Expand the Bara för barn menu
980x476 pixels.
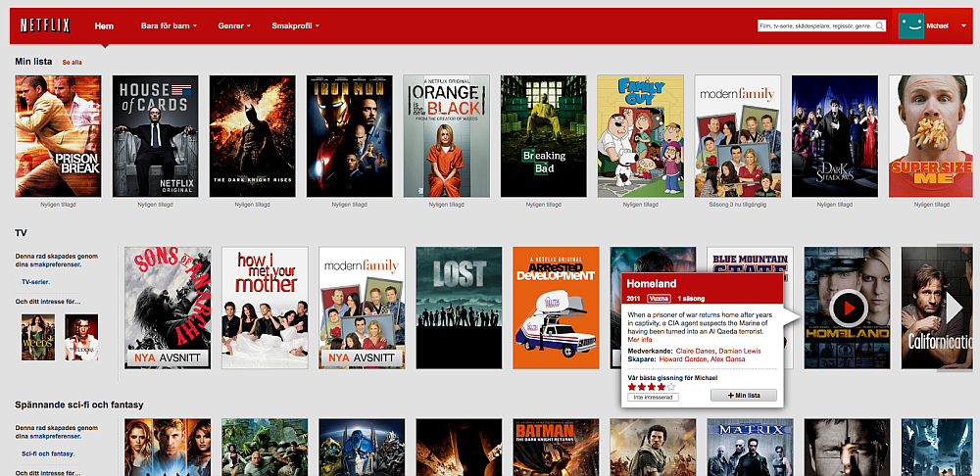click(x=169, y=25)
